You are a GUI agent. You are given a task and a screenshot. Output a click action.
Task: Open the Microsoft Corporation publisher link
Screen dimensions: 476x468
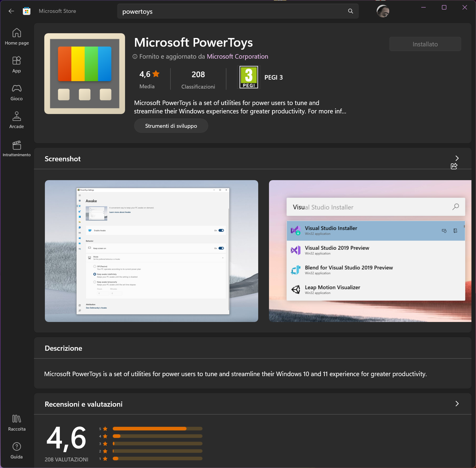tap(238, 57)
